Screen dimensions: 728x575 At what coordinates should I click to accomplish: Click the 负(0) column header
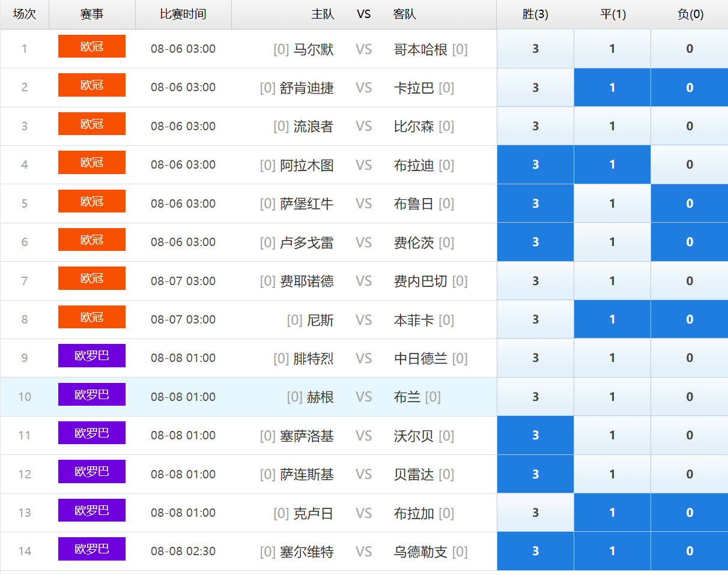[690, 14]
